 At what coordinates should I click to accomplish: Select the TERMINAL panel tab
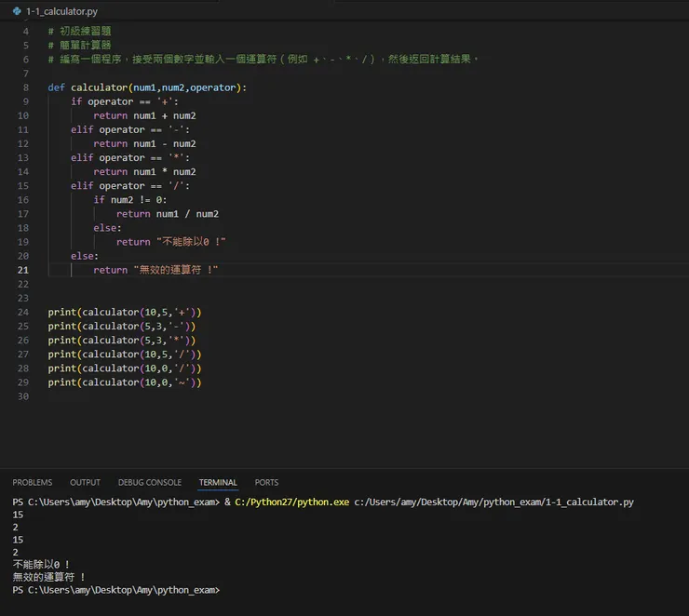pyautogui.click(x=218, y=482)
